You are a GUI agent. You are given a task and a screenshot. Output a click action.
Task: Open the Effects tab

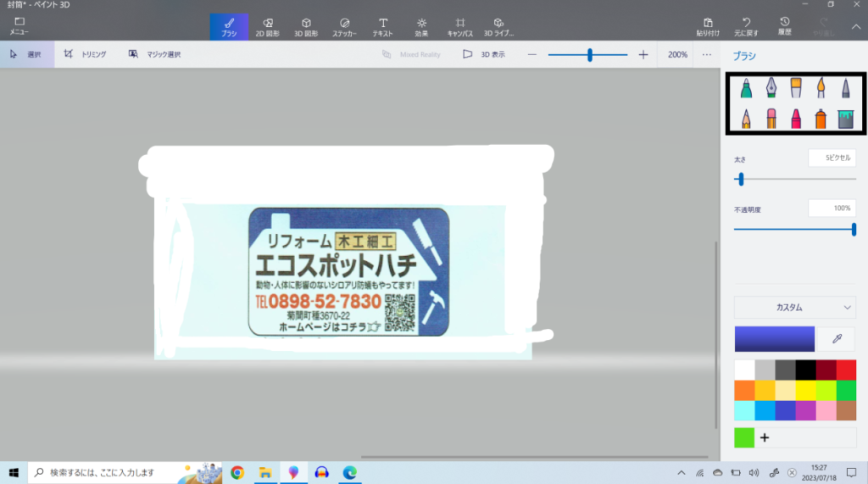pos(421,26)
